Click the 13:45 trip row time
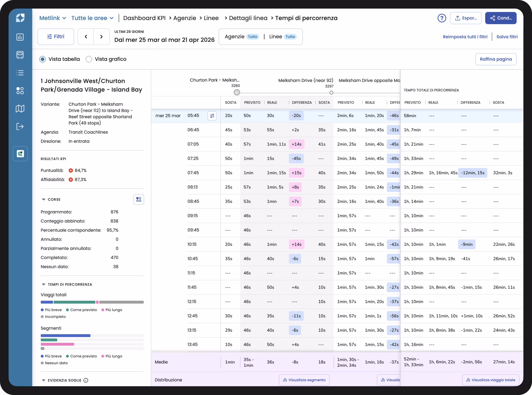The width and height of the screenshot is (532, 395). pos(192,344)
